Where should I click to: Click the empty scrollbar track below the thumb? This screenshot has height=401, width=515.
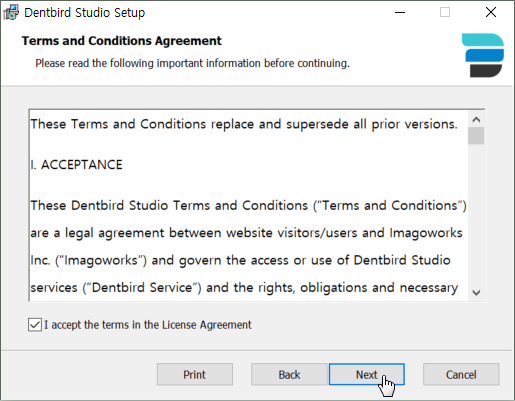point(476,215)
